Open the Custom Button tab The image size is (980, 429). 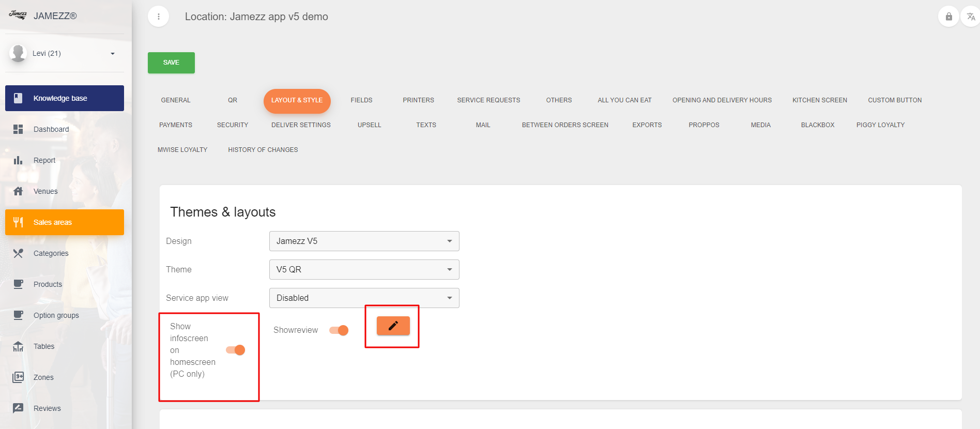coord(895,100)
